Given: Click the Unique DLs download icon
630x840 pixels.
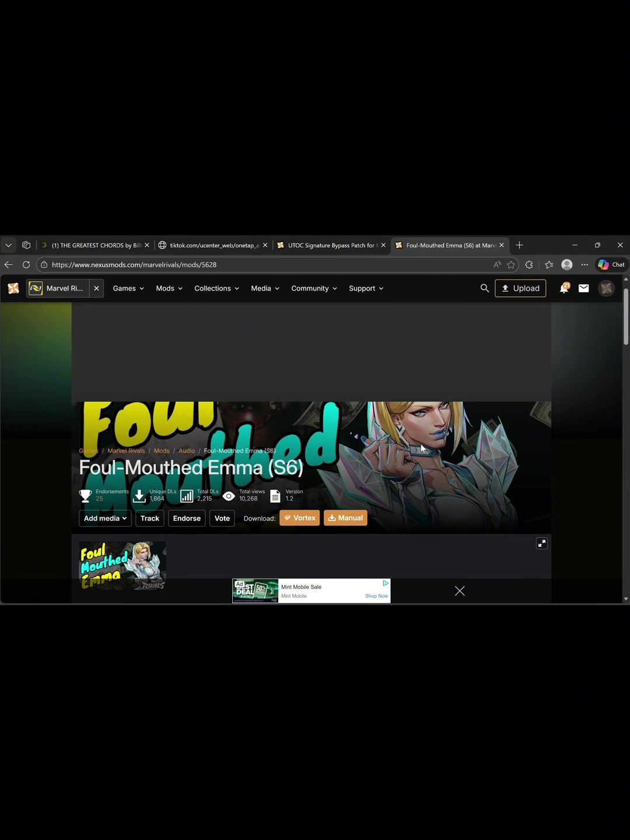Looking at the screenshot, I should pyautogui.click(x=139, y=496).
